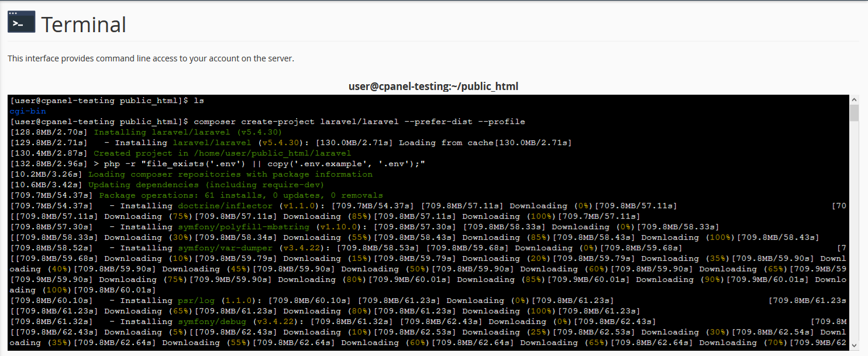
Task: Click the 'Package operations: 61 installs' line
Action: pyautogui.click(x=241, y=195)
